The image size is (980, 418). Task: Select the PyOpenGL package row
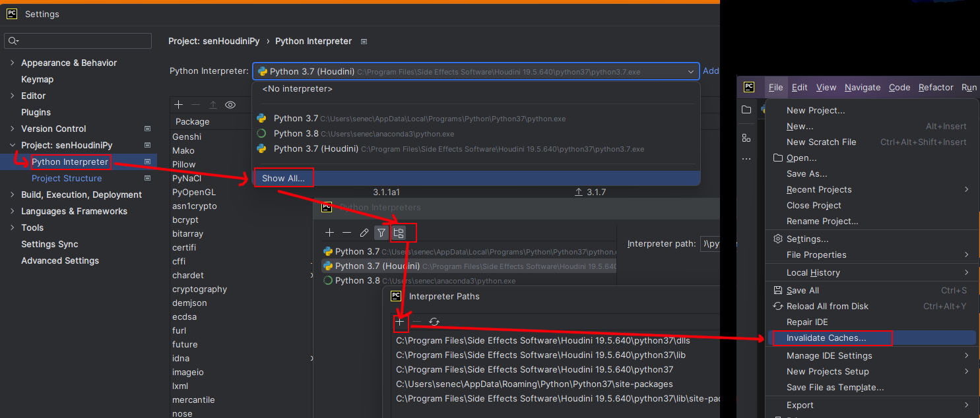click(x=194, y=193)
